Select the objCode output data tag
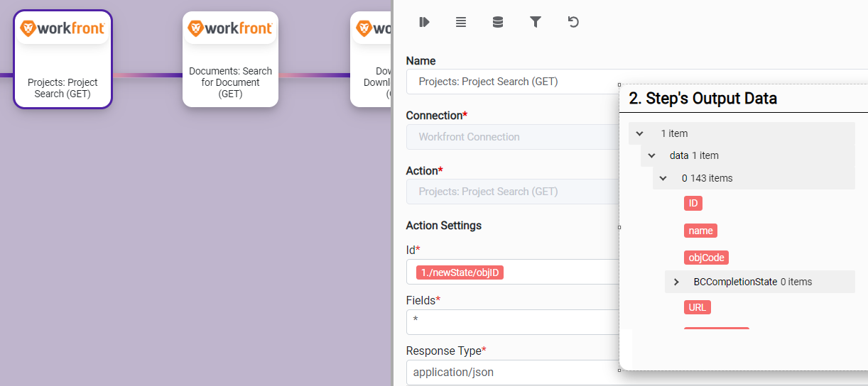868x386 pixels. tap(706, 258)
